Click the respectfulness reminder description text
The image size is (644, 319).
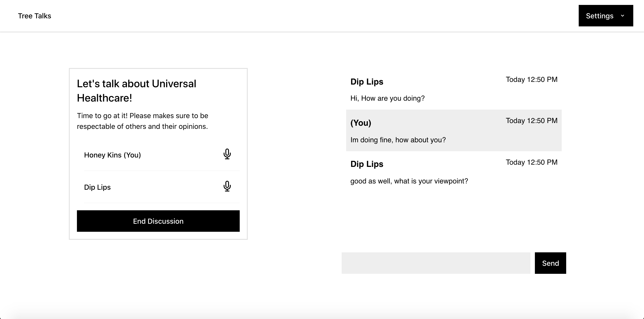coord(142,121)
